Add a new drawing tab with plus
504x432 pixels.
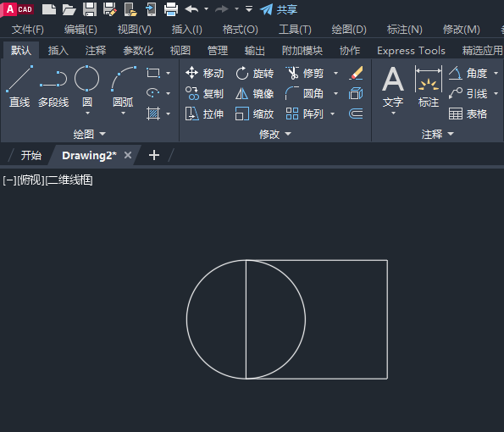click(x=154, y=155)
